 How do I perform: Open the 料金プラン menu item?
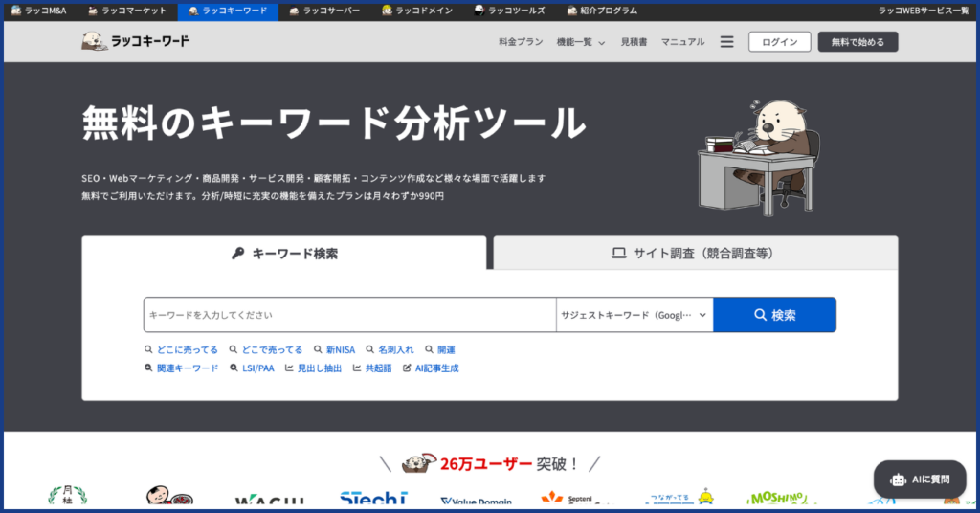(521, 42)
